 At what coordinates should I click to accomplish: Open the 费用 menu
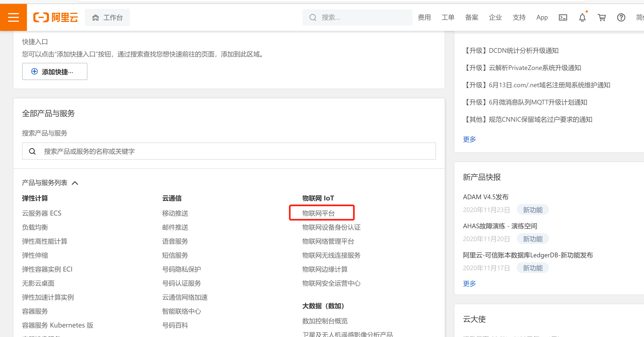[x=424, y=17]
